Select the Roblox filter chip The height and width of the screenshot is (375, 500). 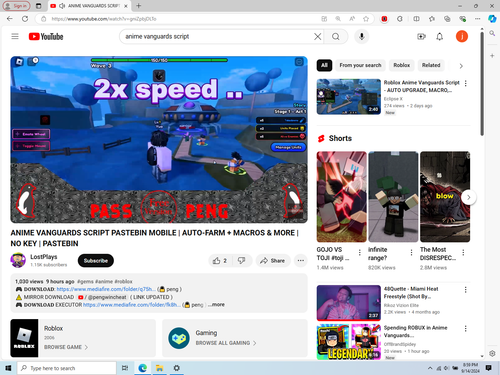coord(402,65)
